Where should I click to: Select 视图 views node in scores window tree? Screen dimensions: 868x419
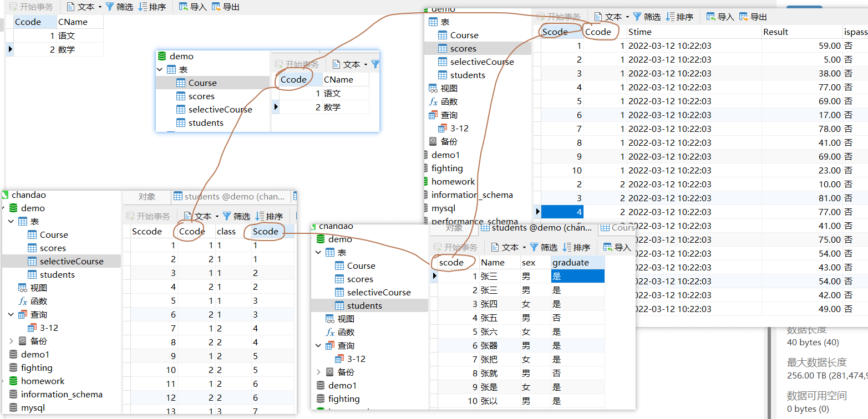pyautogui.click(x=443, y=89)
